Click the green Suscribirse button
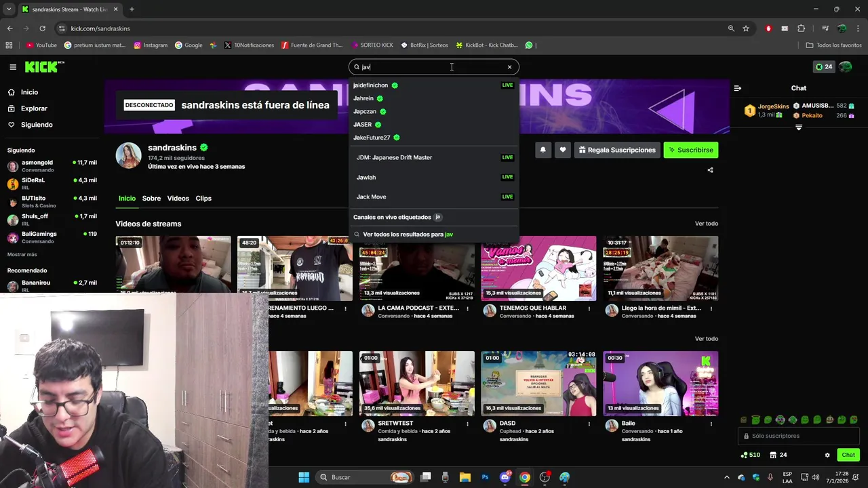 tap(690, 150)
